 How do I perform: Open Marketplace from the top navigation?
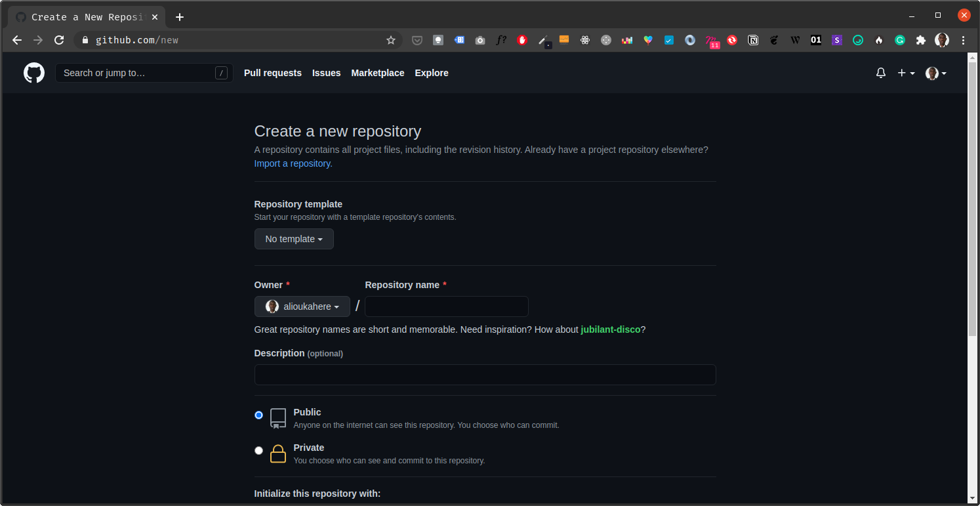[x=377, y=73]
